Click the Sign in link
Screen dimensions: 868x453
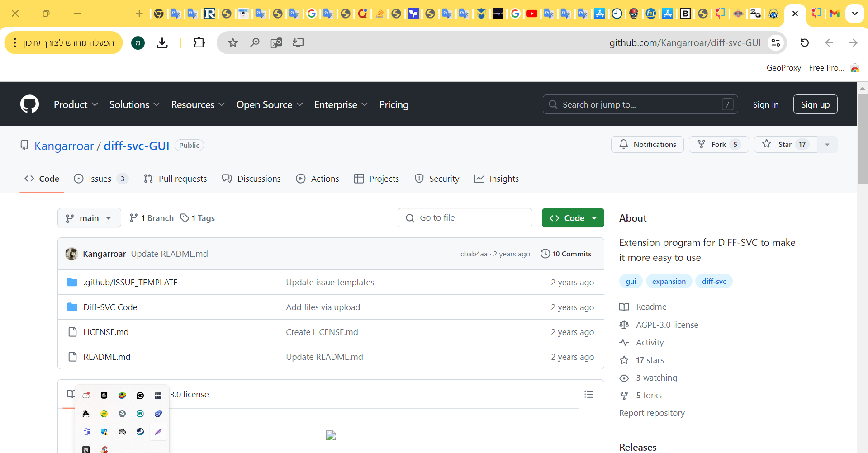pos(765,104)
